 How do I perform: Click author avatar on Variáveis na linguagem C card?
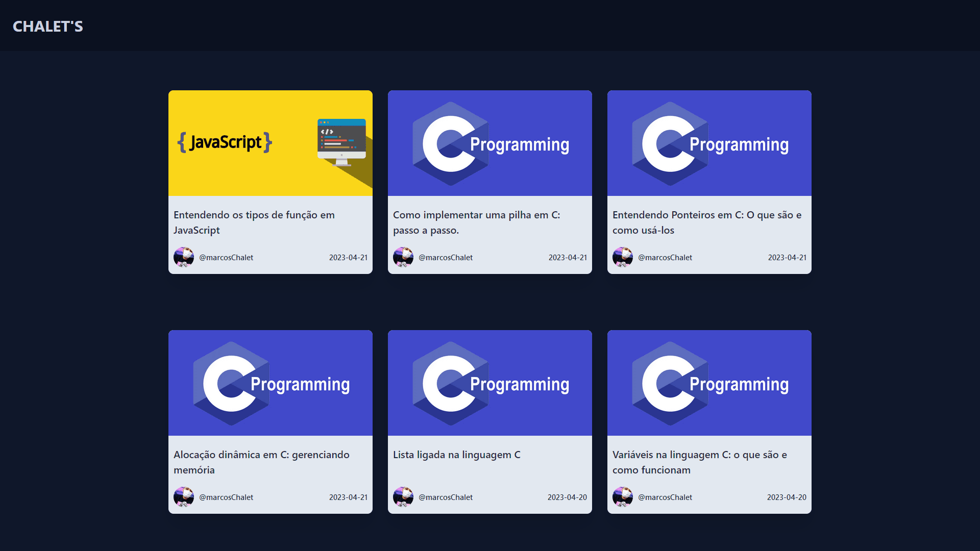pyautogui.click(x=623, y=497)
